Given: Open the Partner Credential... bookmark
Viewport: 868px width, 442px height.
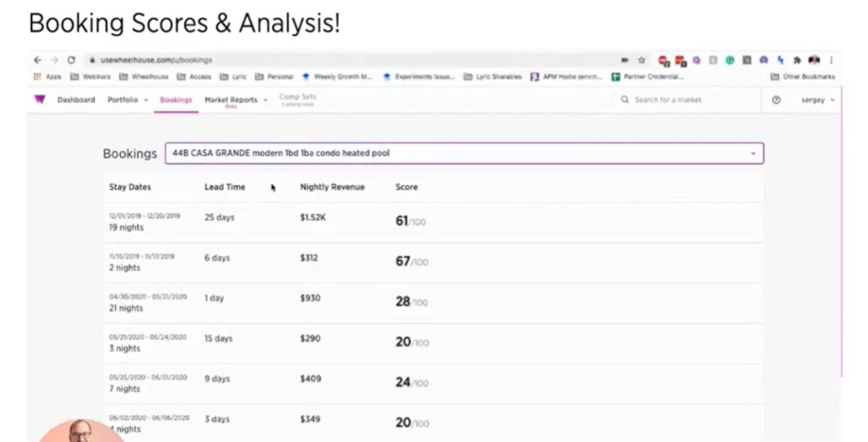Looking at the screenshot, I should [647, 76].
